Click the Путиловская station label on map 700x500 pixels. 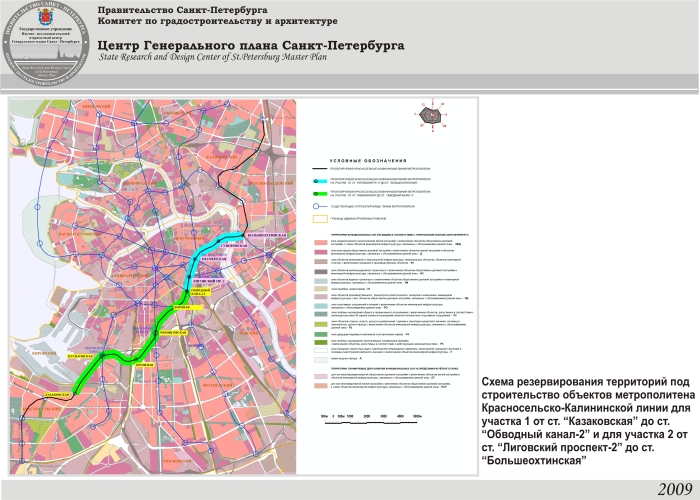coord(81,355)
